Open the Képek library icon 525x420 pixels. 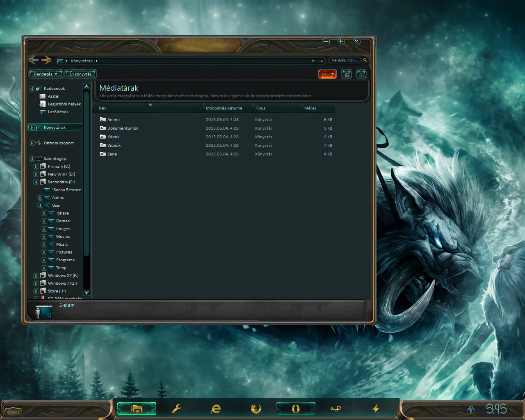point(103,137)
